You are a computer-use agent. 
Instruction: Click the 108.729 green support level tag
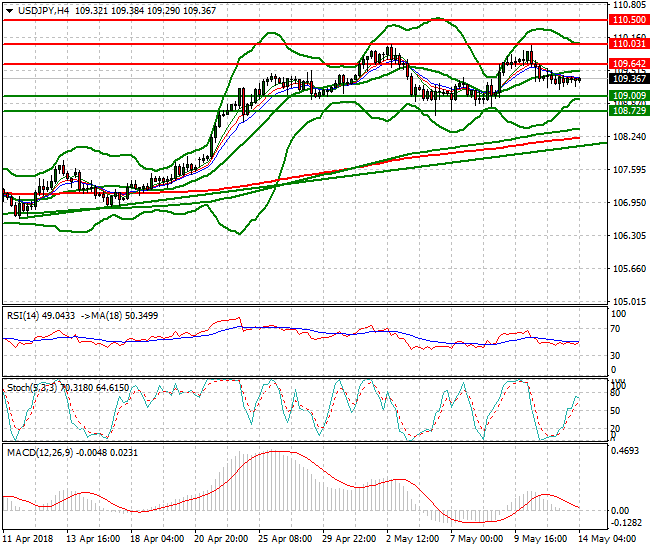[x=627, y=111]
